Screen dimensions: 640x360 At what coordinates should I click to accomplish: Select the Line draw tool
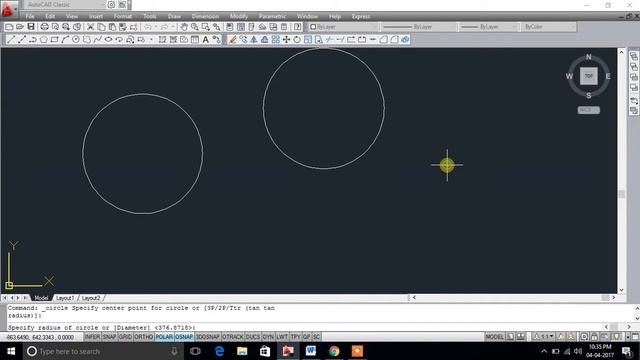click(11, 40)
